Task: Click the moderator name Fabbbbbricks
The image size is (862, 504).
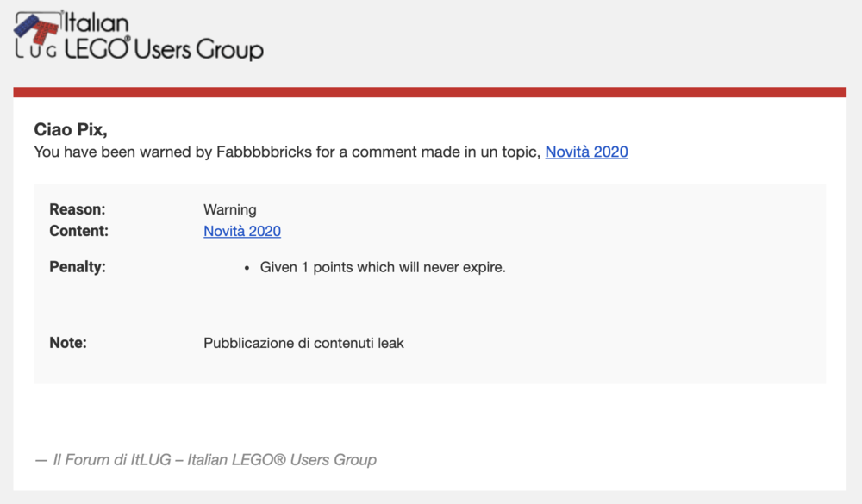Action: pyautogui.click(x=264, y=152)
